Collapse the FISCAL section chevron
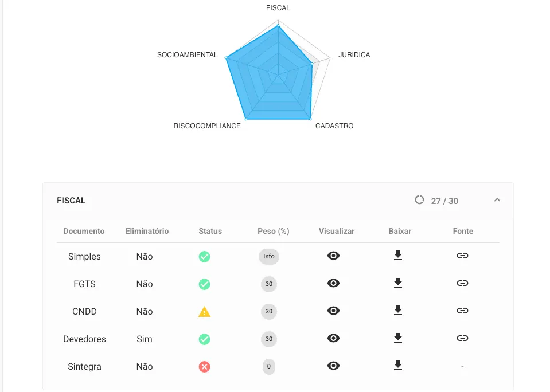Viewport: 550px width, 392px height. pos(497,200)
